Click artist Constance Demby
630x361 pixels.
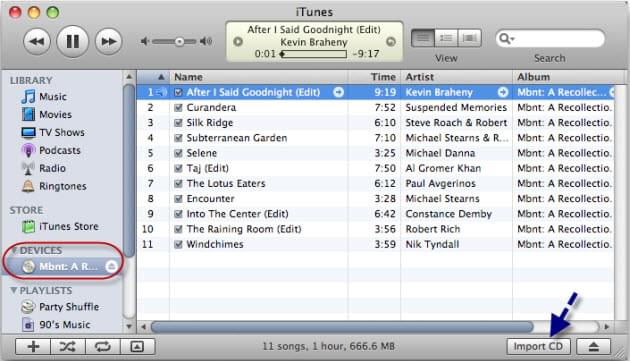[x=448, y=214]
